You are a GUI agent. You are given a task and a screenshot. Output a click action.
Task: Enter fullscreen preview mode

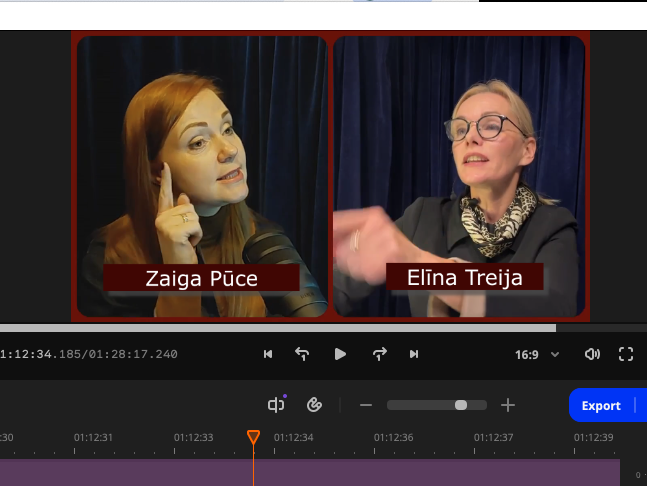pyautogui.click(x=626, y=354)
